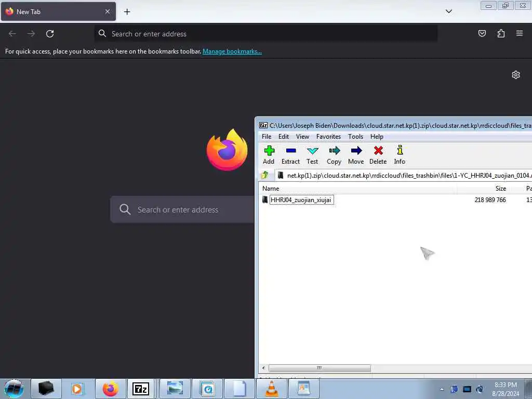Open the document writer taskbar icon

tap(303, 389)
